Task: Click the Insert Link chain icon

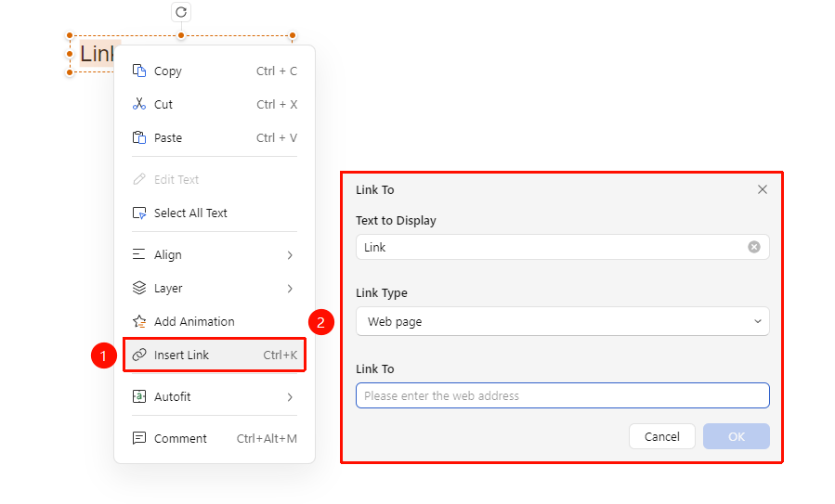Action: click(139, 355)
